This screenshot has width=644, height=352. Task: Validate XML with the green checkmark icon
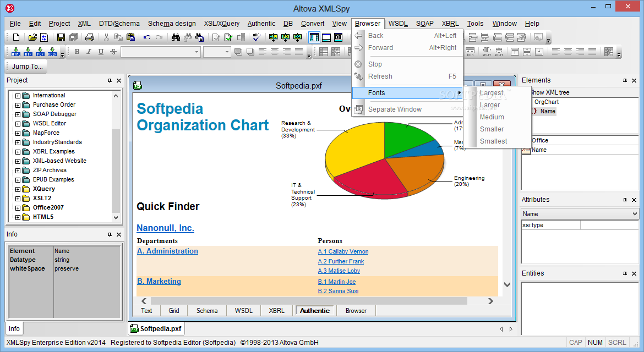click(228, 37)
